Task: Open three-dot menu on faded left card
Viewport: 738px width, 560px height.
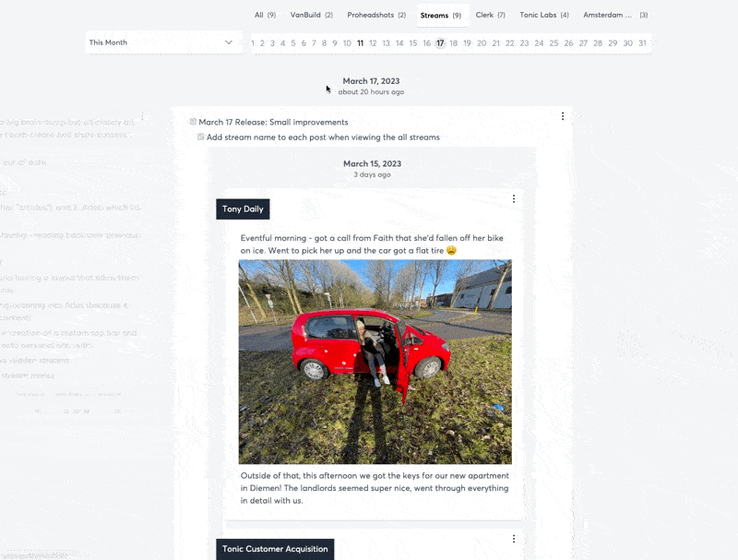Action: coord(142,115)
